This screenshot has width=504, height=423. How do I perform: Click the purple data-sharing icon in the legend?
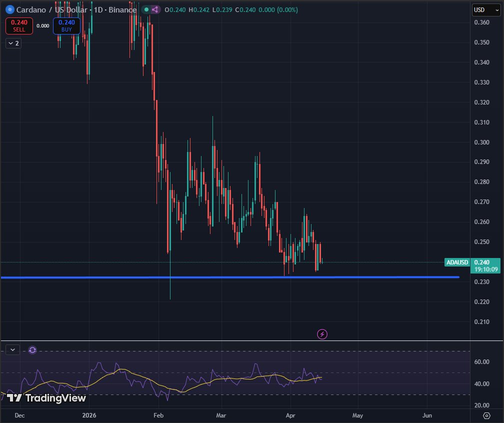155,9
